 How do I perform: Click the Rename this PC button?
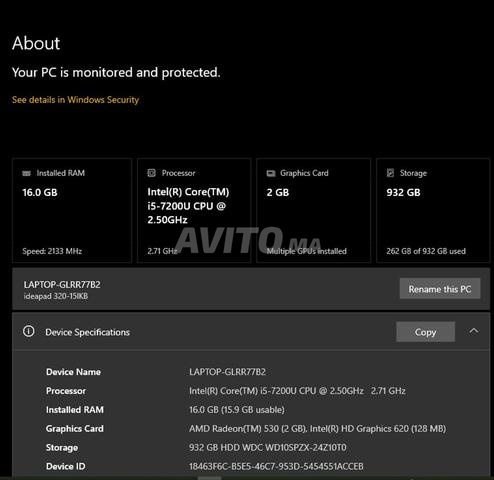click(440, 289)
